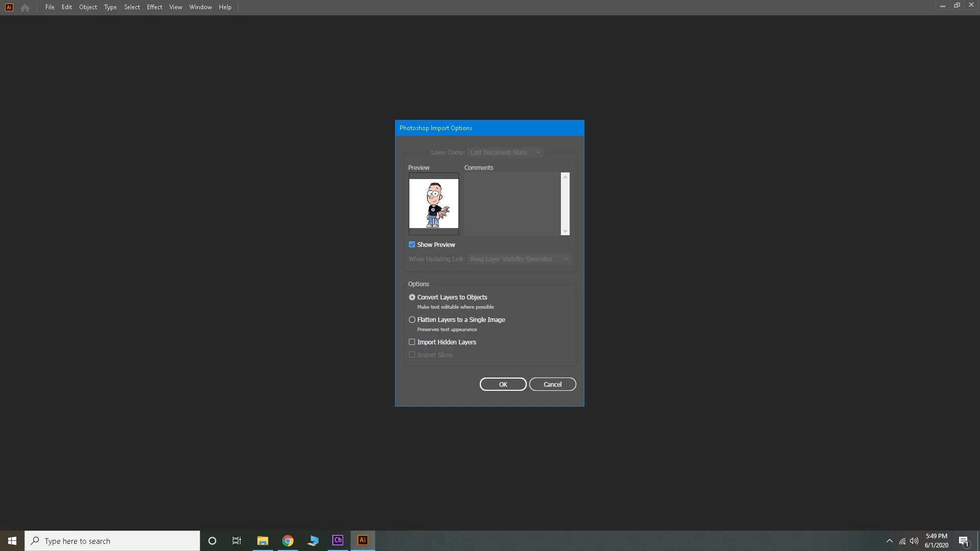Screen dimensions: 980x551
Task: Click the Illustrator taskbar icon
Action: coord(363,540)
